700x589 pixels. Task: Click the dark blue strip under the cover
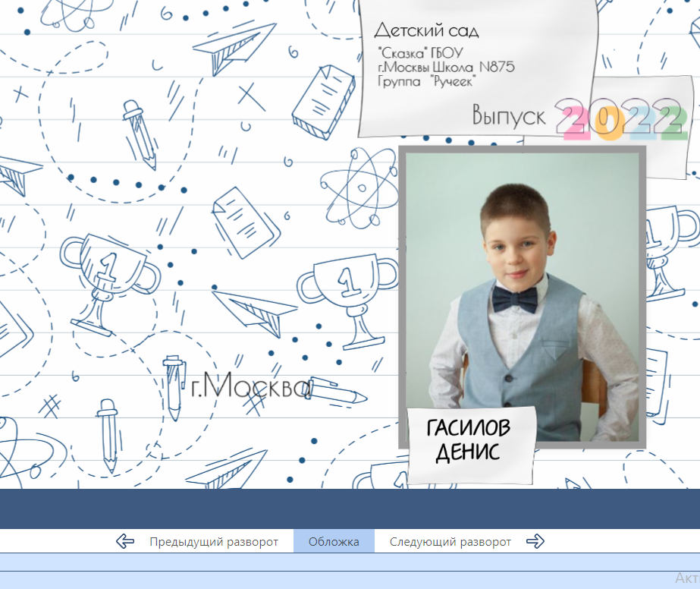(349, 509)
